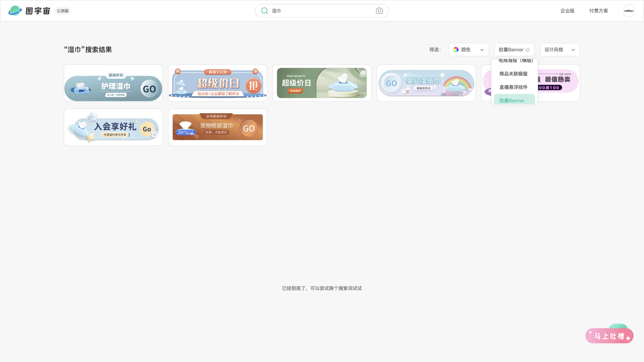The height and width of the screenshot is (362, 644).
Task: Click the 图宇宙 planet logo
Action: point(15,11)
